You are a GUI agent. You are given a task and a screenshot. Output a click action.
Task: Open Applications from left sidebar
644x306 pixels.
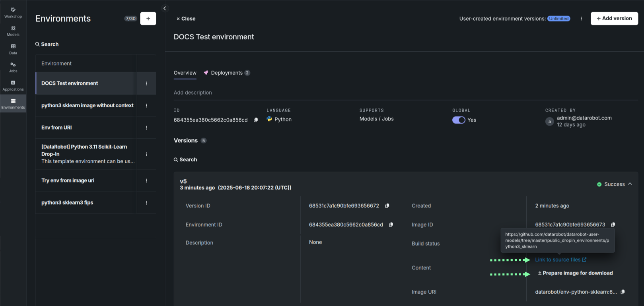coord(13,85)
